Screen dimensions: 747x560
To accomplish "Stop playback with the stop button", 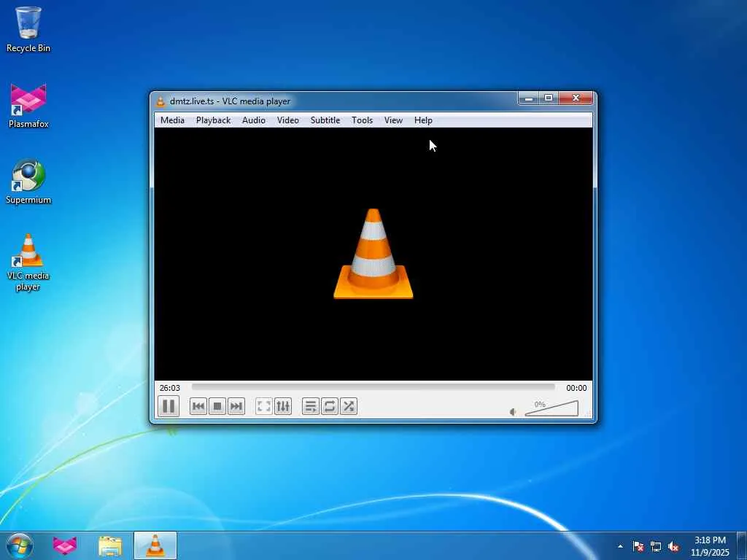I will click(217, 406).
